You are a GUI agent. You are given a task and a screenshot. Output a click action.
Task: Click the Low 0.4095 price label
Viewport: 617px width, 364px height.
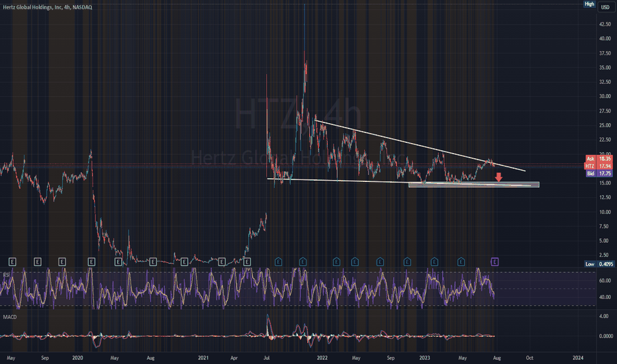coord(599,264)
